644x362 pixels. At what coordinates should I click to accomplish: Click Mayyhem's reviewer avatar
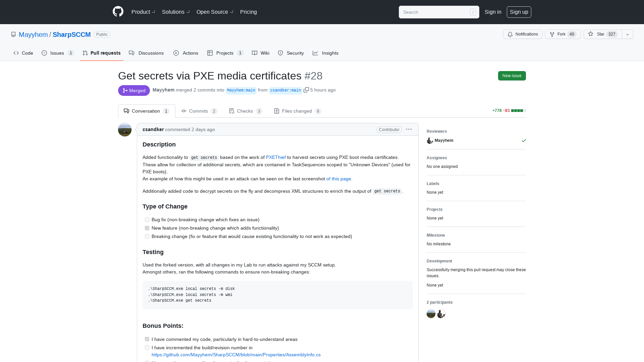430,140
